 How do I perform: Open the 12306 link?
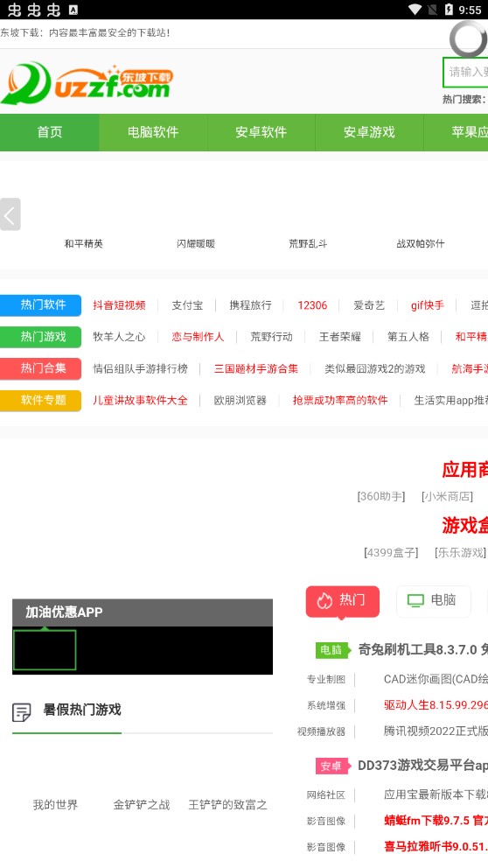312,305
